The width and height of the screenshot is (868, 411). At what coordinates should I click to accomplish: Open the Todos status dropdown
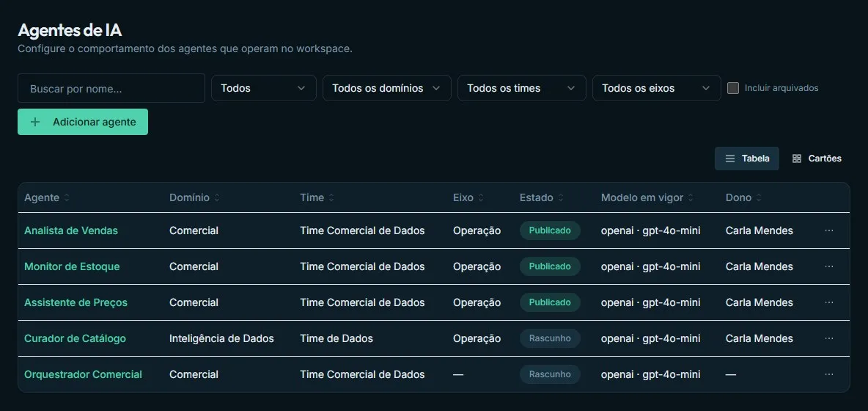pyautogui.click(x=263, y=88)
